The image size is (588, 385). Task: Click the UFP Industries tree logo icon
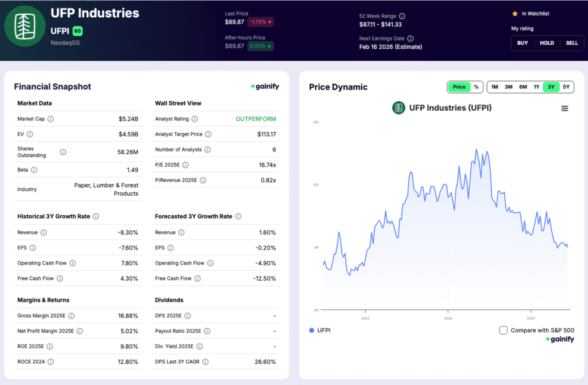tap(25, 26)
